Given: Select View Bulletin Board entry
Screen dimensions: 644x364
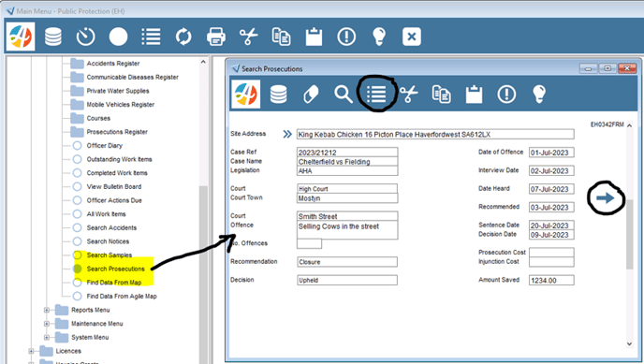Looking at the screenshot, I should 114,187.
